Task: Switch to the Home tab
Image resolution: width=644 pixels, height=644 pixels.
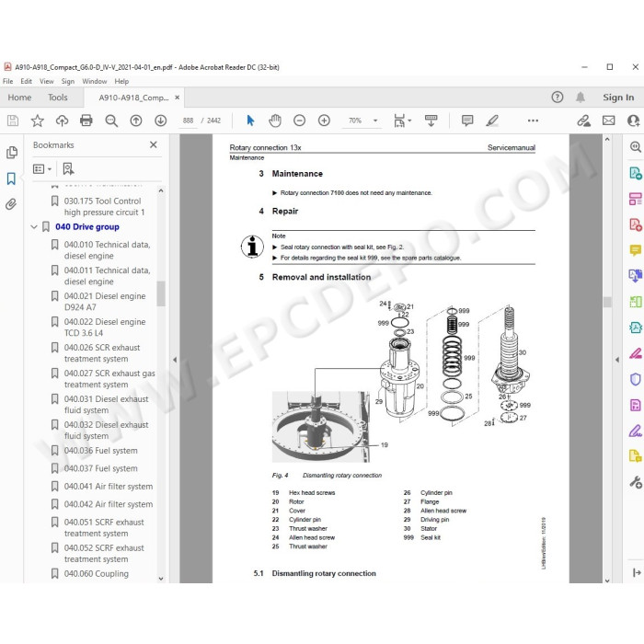Action: tap(19, 98)
